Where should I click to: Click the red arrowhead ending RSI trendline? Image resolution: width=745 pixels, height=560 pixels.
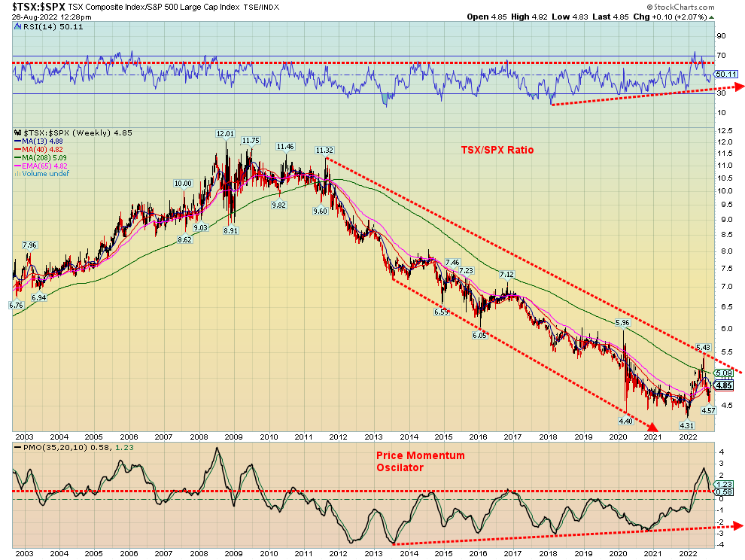[x=738, y=87]
